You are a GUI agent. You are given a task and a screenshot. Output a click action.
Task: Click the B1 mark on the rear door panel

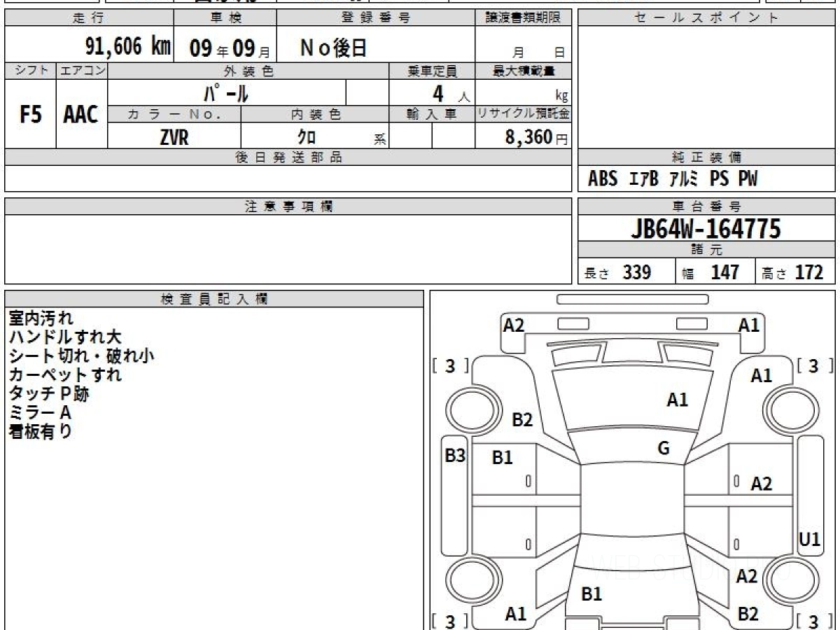591,594
